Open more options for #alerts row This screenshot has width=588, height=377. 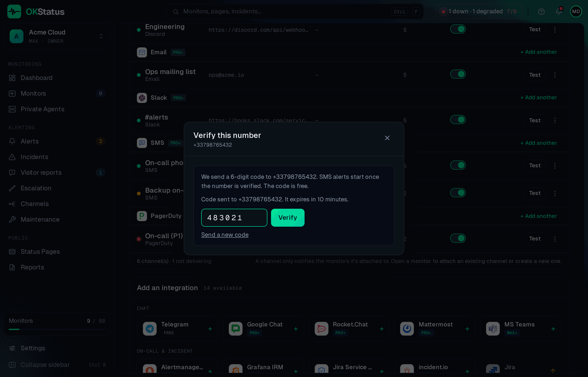point(555,120)
